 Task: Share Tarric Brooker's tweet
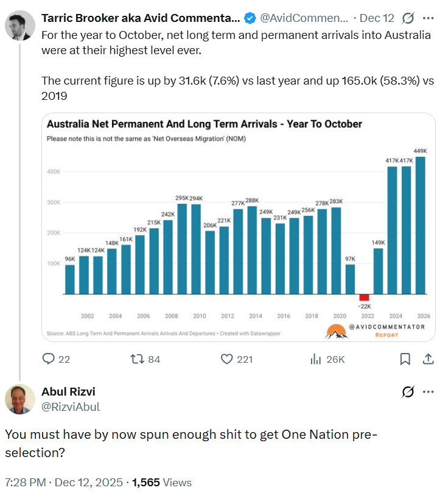[428, 359]
